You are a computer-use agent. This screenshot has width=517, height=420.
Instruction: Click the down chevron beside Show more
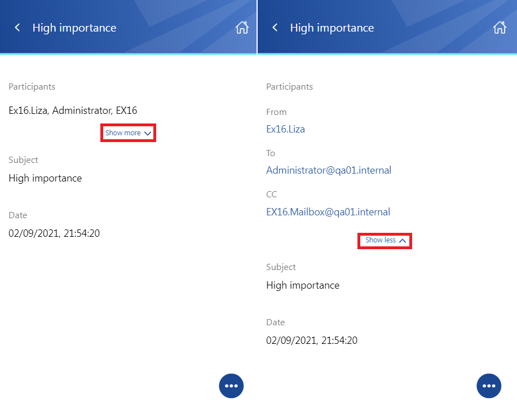pos(148,133)
